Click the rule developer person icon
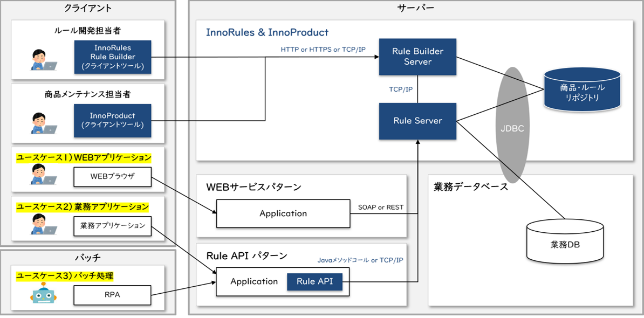The height and width of the screenshot is (318, 644). pyautogui.click(x=44, y=60)
